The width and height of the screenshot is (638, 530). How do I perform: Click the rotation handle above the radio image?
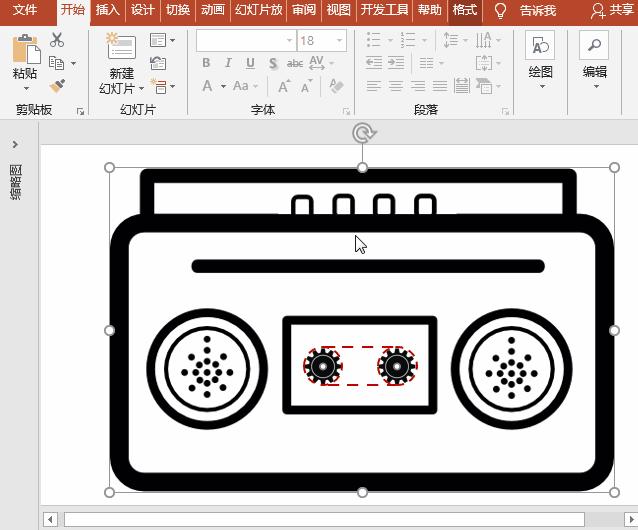pyautogui.click(x=363, y=133)
